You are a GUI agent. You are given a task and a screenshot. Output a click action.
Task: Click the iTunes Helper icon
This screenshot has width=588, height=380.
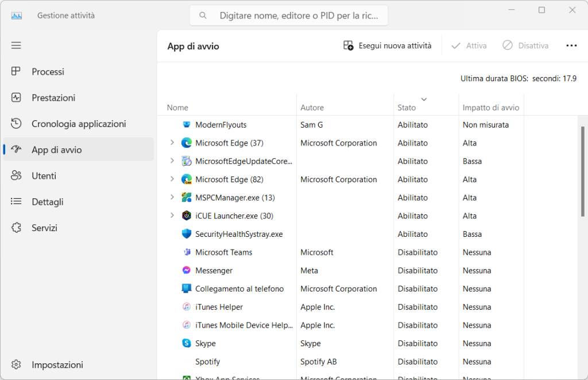pos(187,307)
